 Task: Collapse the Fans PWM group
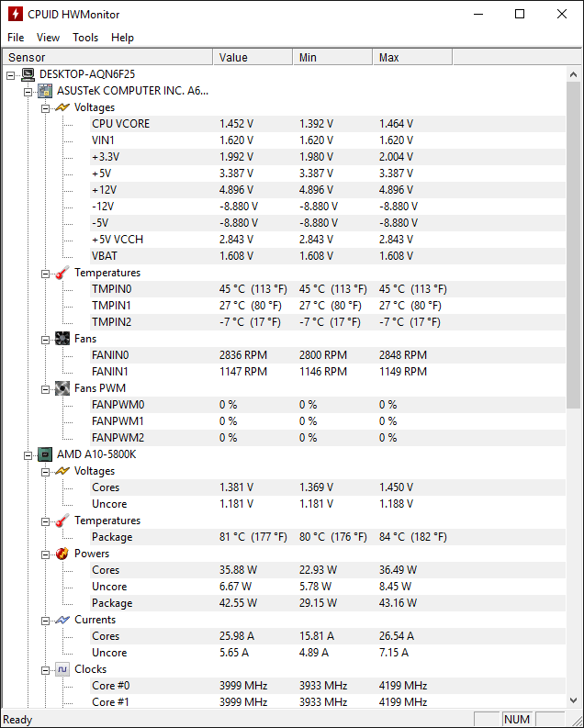point(45,389)
